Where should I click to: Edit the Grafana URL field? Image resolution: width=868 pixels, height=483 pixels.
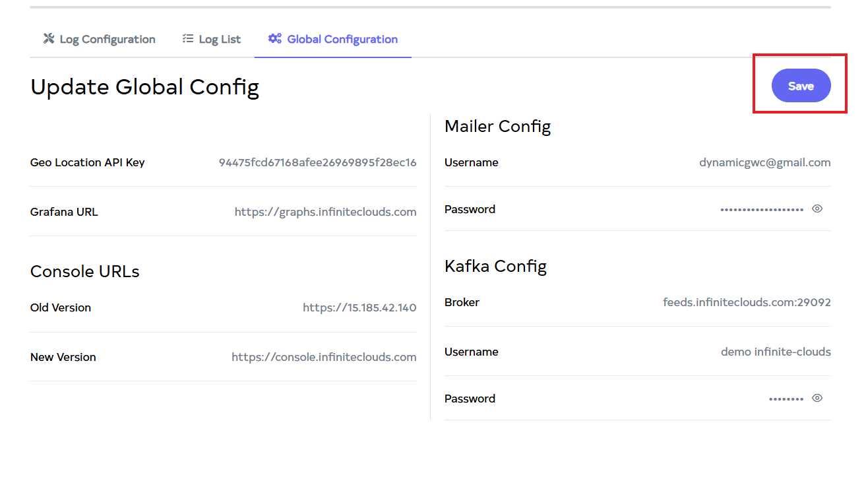(325, 212)
